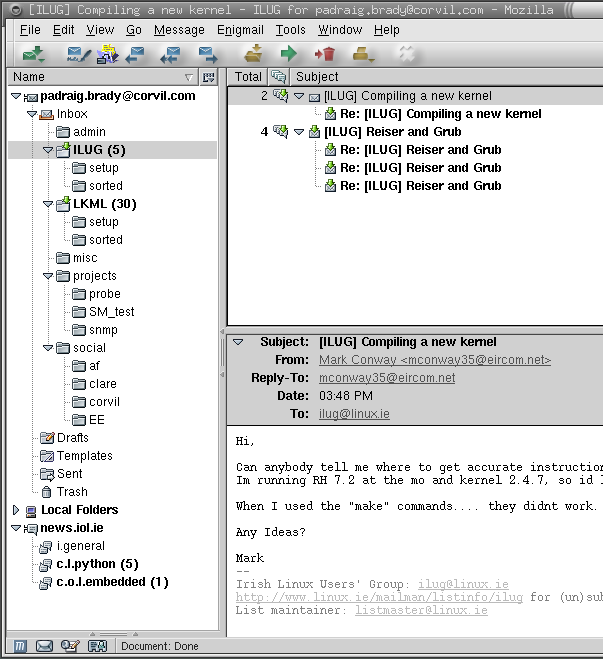
Task: Collapse the projects folder twisty
Action: tap(48, 276)
